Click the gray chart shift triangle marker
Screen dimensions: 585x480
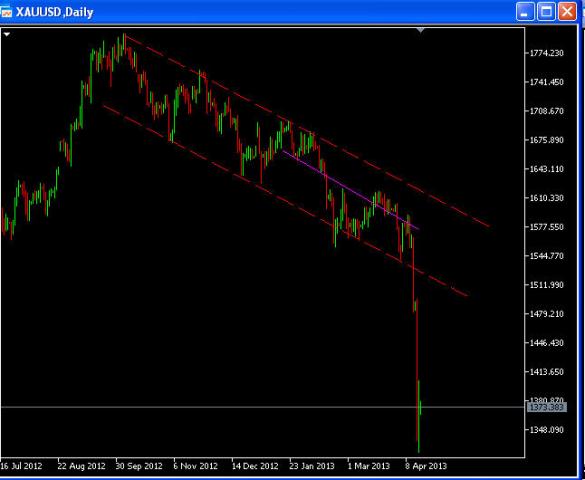(420, 30)
